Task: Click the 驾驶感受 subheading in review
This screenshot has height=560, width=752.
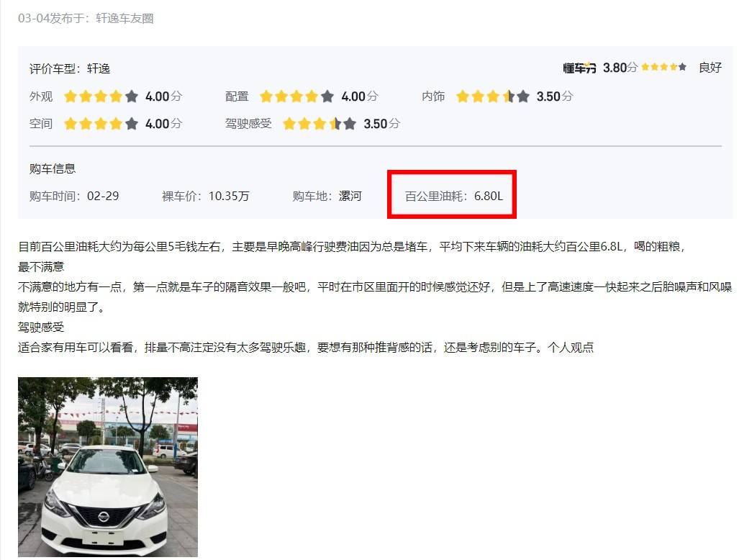Action: 41,328
